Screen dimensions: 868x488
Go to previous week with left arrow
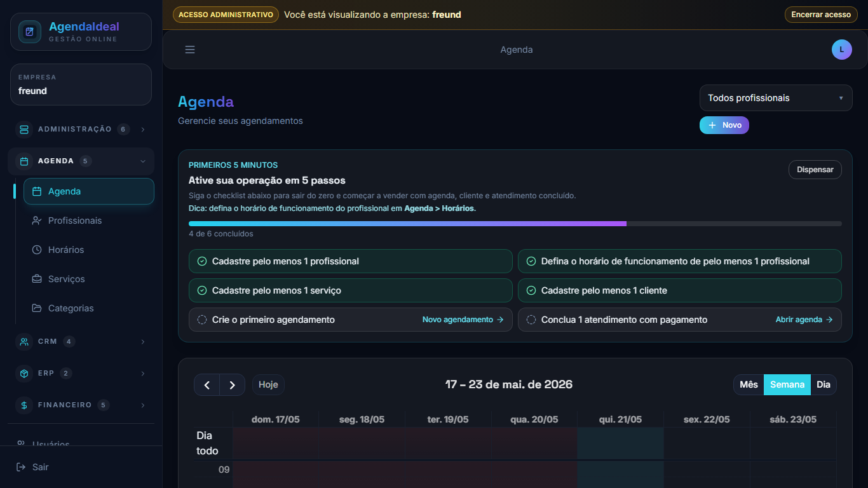(207, 385)
